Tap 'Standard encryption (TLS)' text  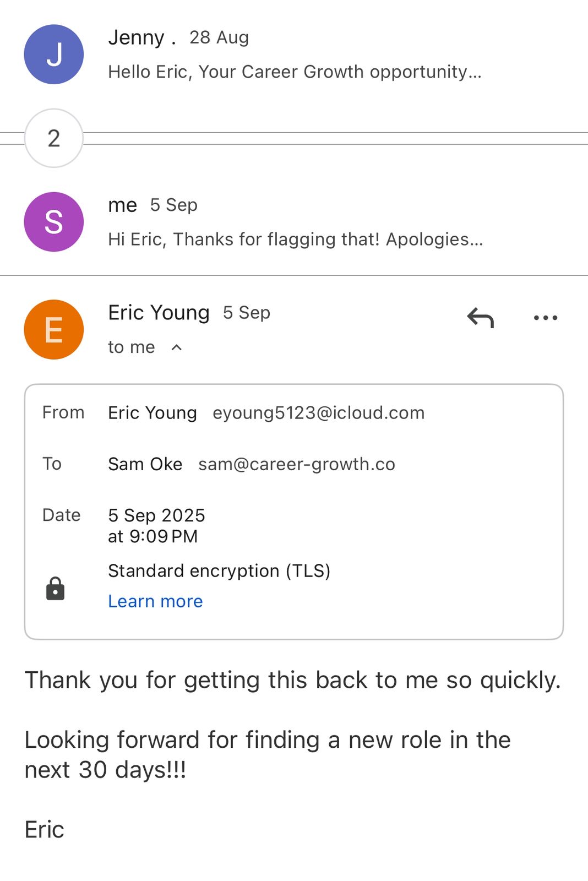(219, 571)
